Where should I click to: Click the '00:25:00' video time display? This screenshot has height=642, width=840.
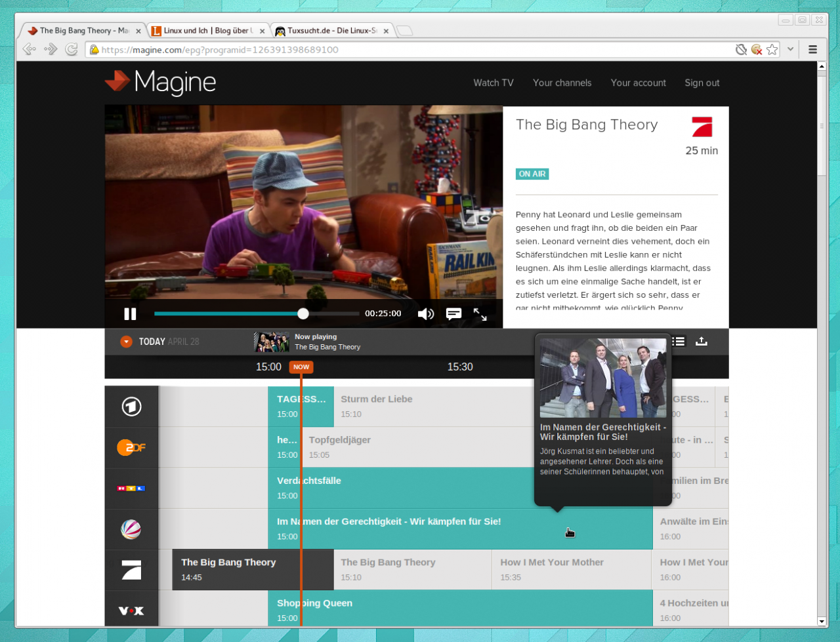point(383,313)
